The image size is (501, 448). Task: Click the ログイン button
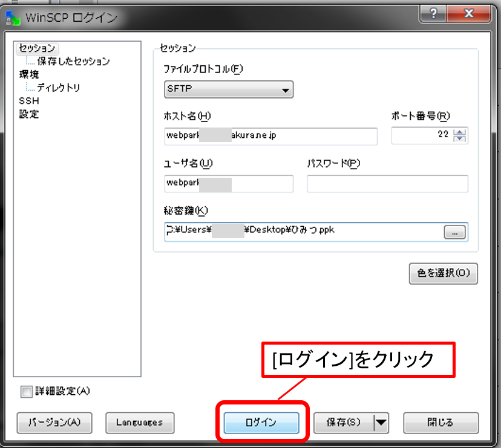point(261,423)
